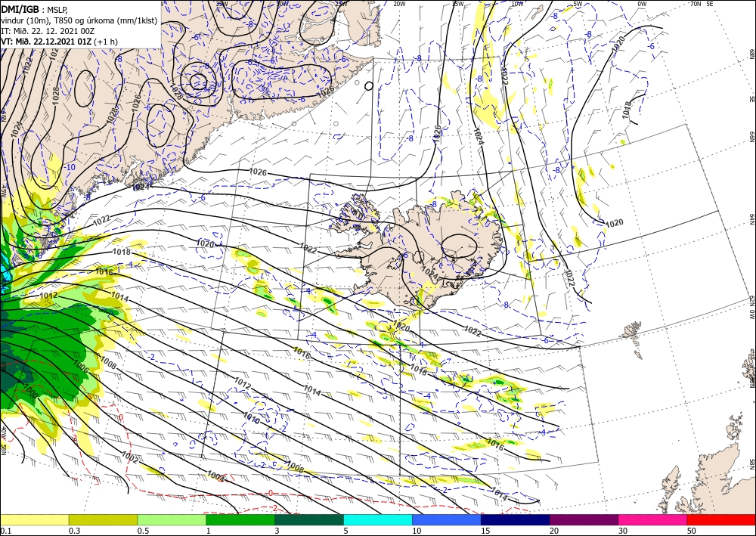The width and height of the screenshot is (756, 536).
Task: Click the legend value '50' below the bar
Action: tap(692, 531)
